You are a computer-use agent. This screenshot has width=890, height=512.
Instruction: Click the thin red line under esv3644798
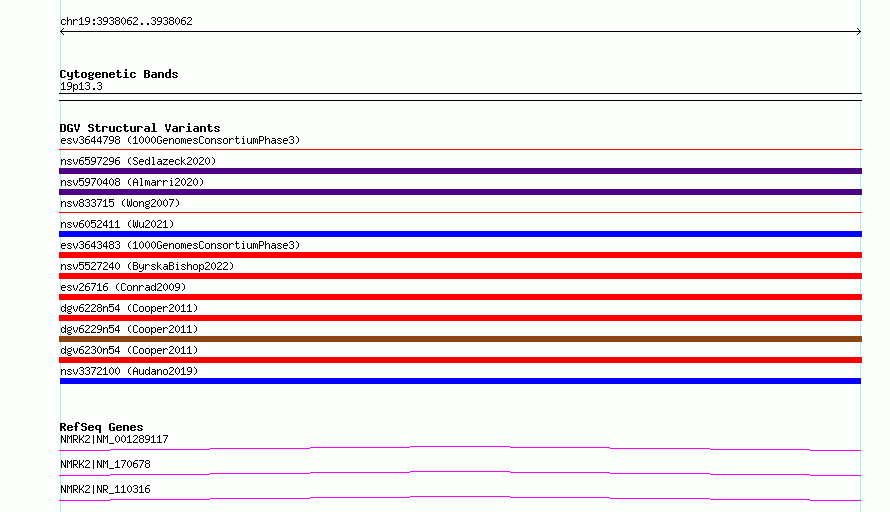[460, 149]
